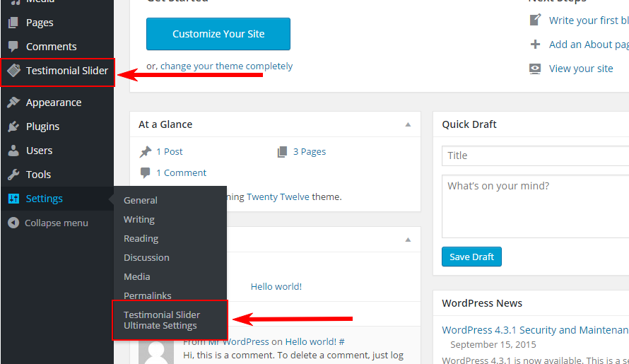629x364 pixels.
Task: Click the comment icon beside 1 Comment
Action: [x=145, y=173]
